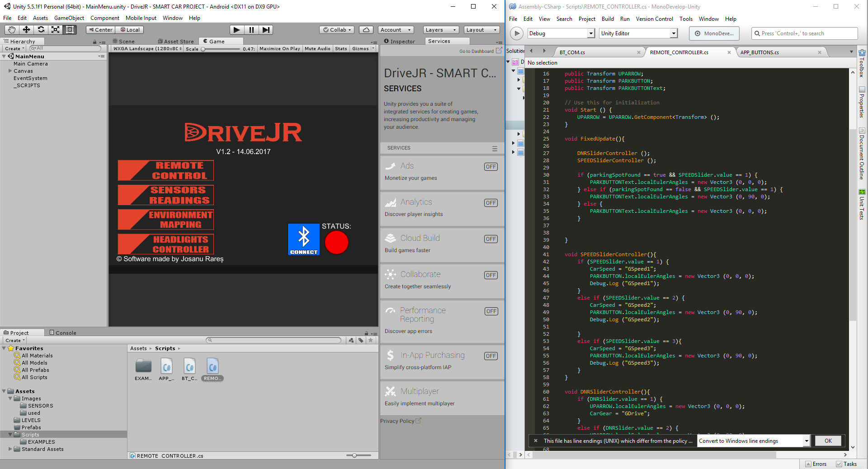Close the REMOTE_CONTROLLER.cs tab
This screenshot has height=469, width=868.
[x=729, y=52]
